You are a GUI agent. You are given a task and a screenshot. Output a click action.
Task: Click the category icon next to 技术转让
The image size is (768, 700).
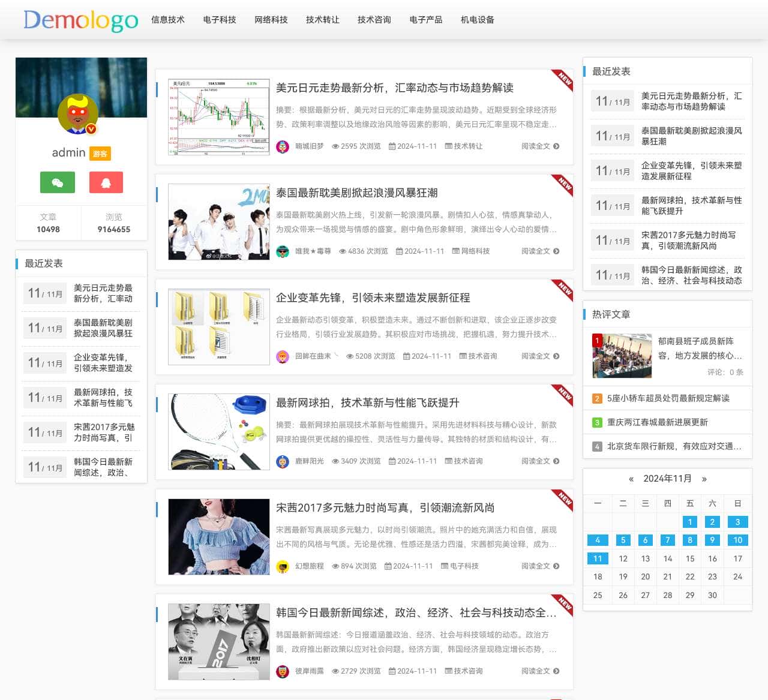(449, 146)
